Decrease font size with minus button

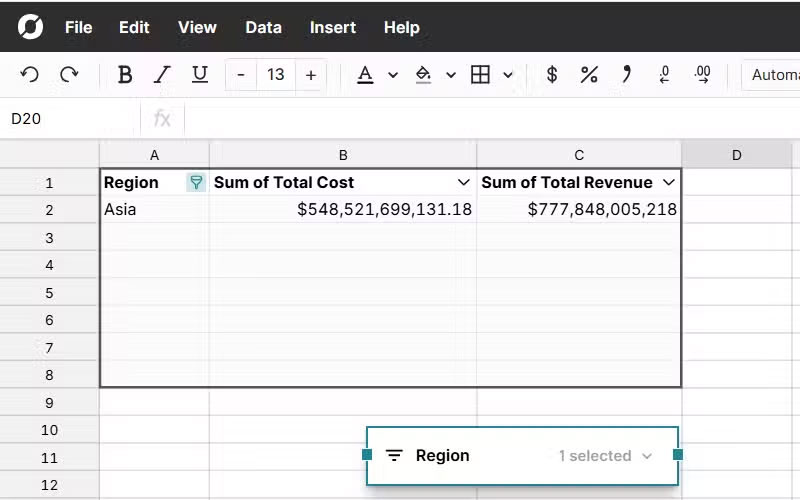(241, 75)
